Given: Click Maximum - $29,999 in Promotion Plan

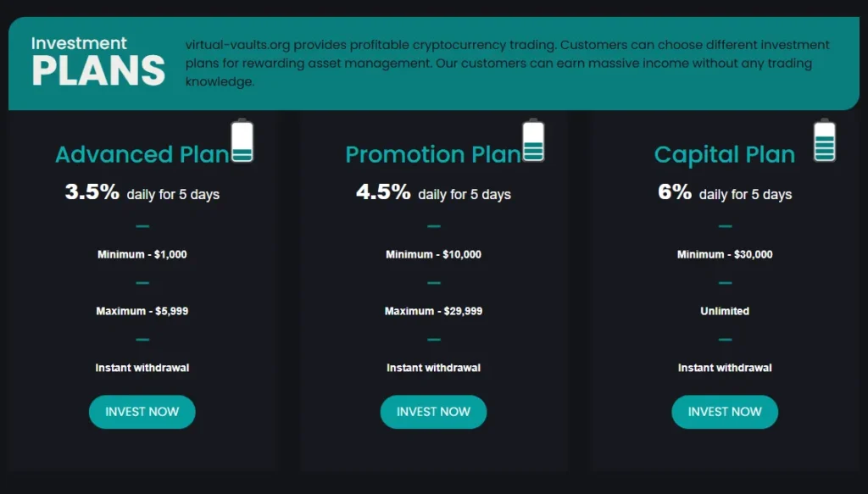Looking at the screenshot, I should coord(433,311).
